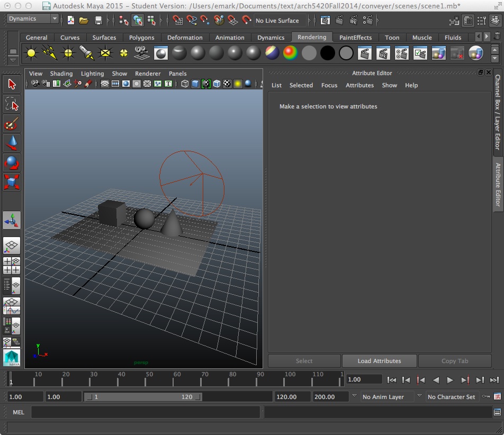504x435 pixels.
Task: Toggle select by component type icon
Action: (x=151, y=21)
